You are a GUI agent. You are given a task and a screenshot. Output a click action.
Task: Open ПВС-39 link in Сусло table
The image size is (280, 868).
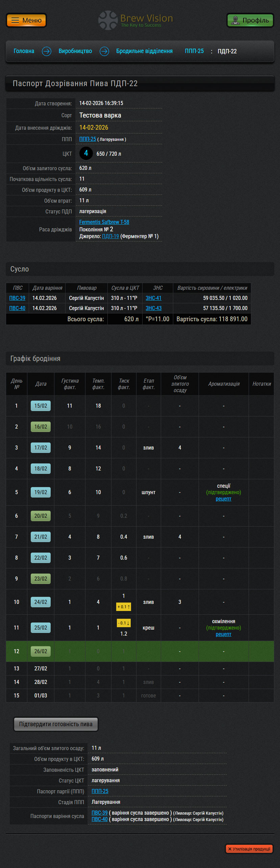[17, 298]
